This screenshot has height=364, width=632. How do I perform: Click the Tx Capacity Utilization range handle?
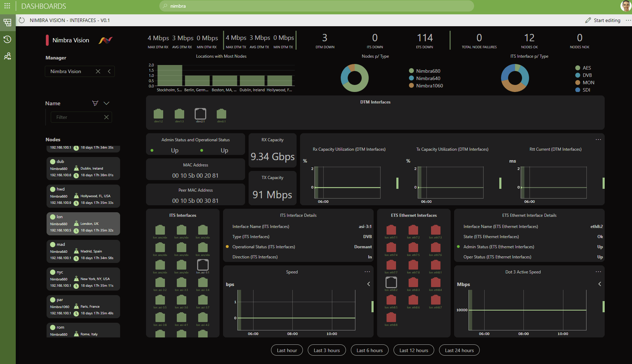pos(500,183)
